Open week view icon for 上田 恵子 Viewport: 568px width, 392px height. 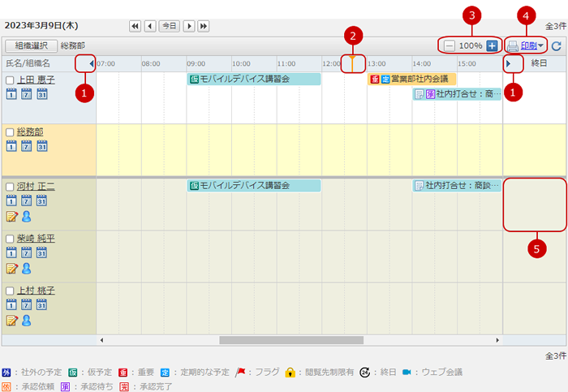coord(27,93)
